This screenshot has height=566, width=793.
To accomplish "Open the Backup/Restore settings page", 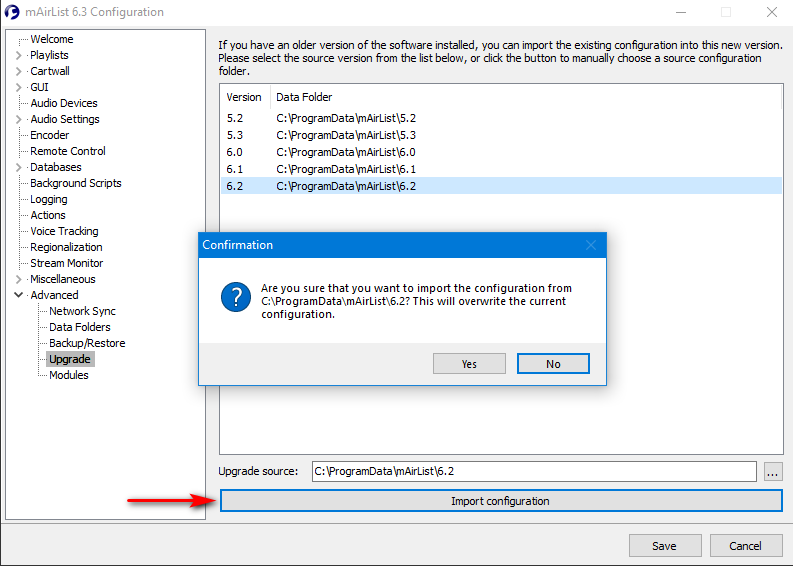I will pos(87,343).
